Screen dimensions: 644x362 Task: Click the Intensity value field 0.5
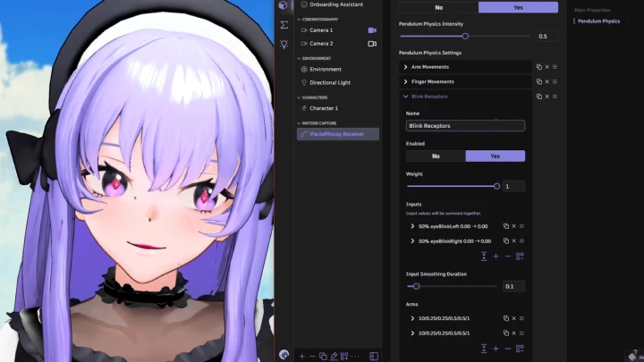pyautogui.click(x=547, y=36)
